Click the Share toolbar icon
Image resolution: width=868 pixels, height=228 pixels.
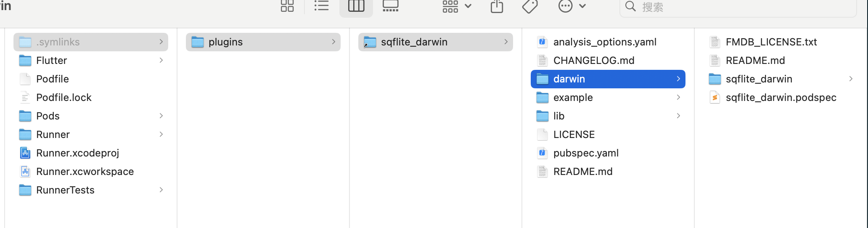click(x=497, y=6)
